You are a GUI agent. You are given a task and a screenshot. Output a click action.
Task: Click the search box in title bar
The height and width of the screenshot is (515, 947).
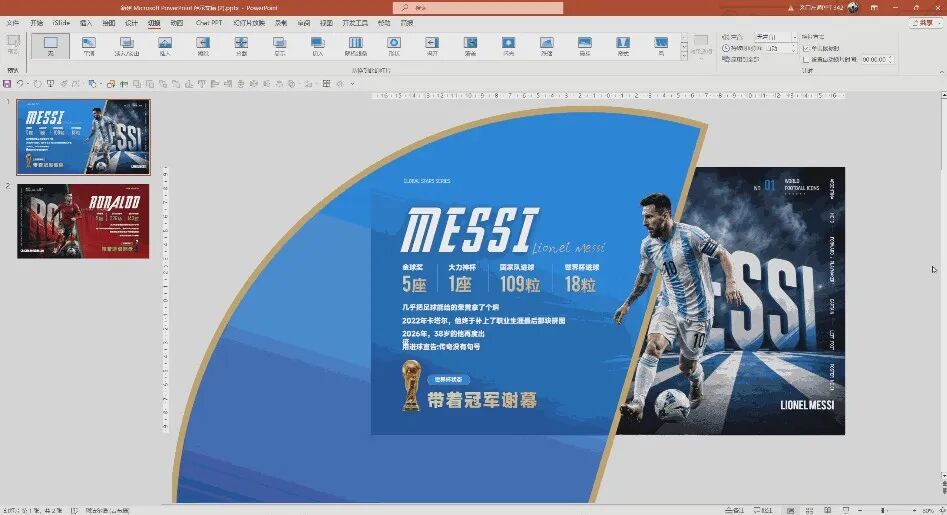click(x=478, y=7)
